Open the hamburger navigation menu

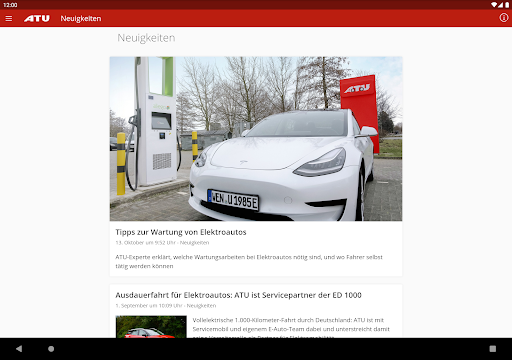click(9, 19)
